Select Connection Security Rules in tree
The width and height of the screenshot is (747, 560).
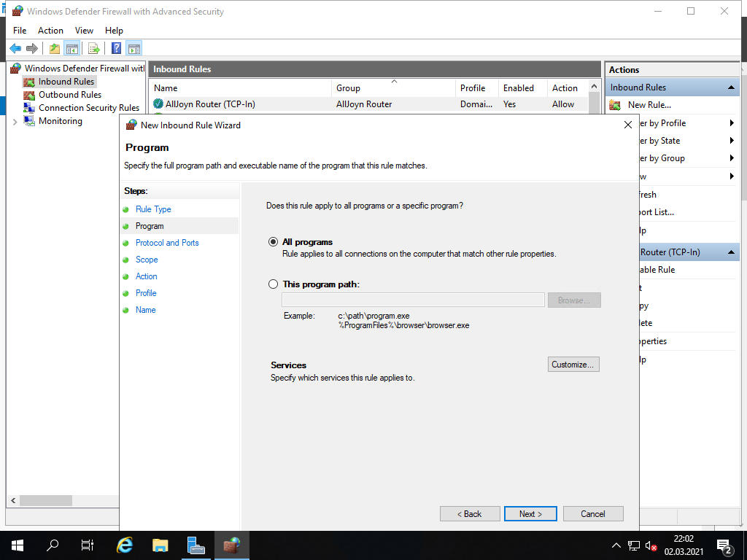[x=88, y=108]
